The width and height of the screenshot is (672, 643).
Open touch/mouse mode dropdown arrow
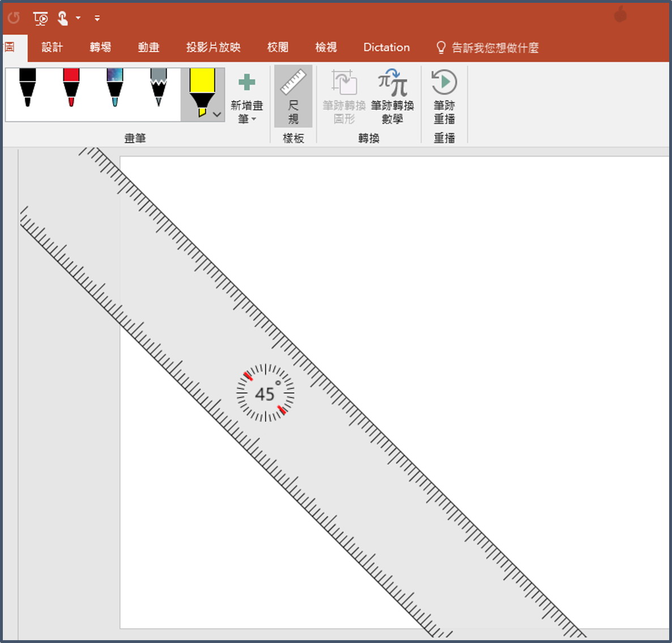point(78,18)
